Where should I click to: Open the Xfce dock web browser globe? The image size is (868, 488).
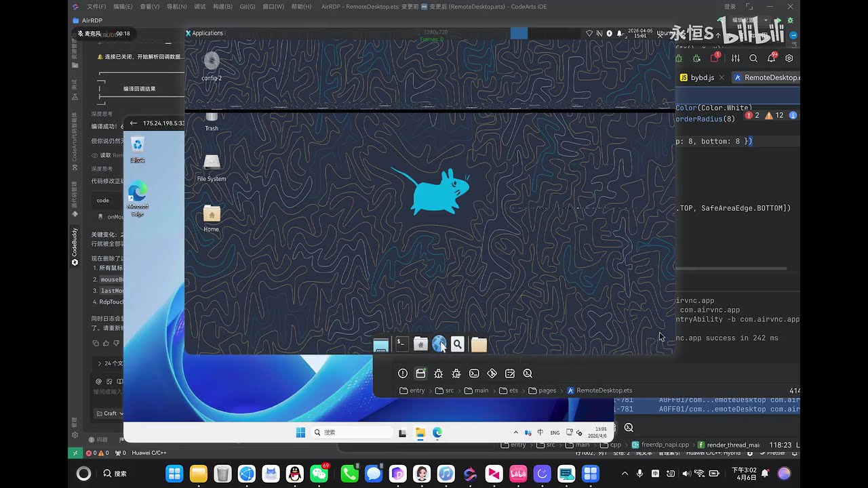tap(439, 344)
